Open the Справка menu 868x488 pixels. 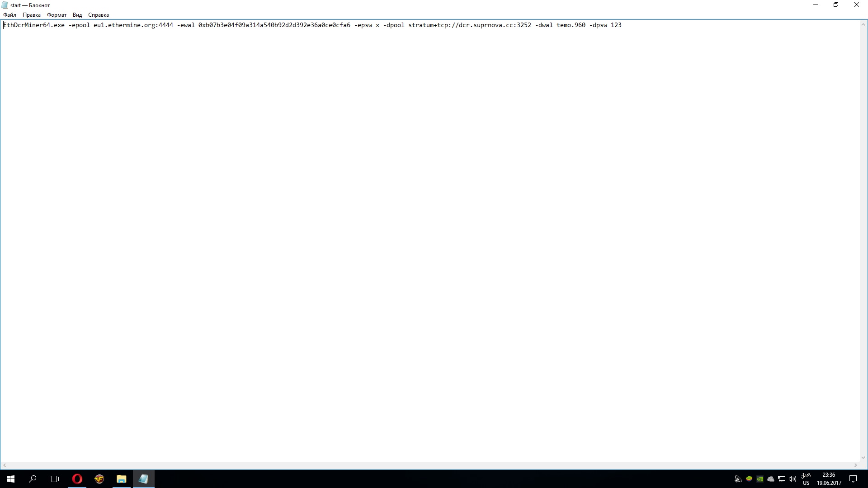(98, 15)
